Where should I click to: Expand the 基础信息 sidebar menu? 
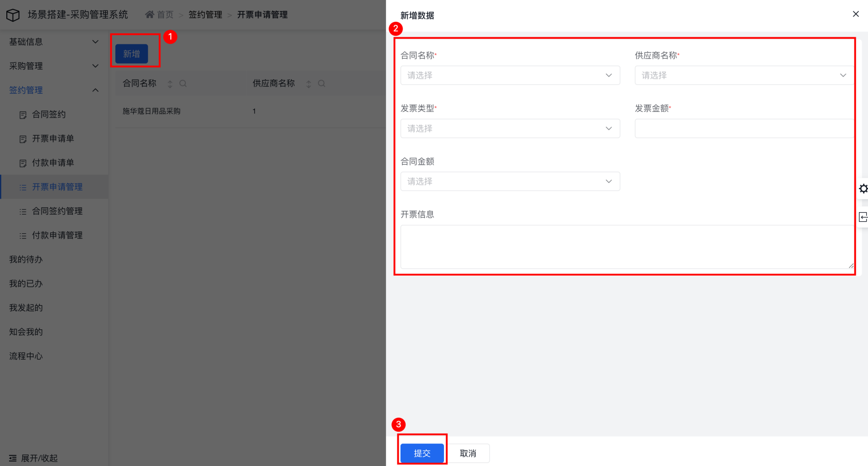[x=54, y=42]
